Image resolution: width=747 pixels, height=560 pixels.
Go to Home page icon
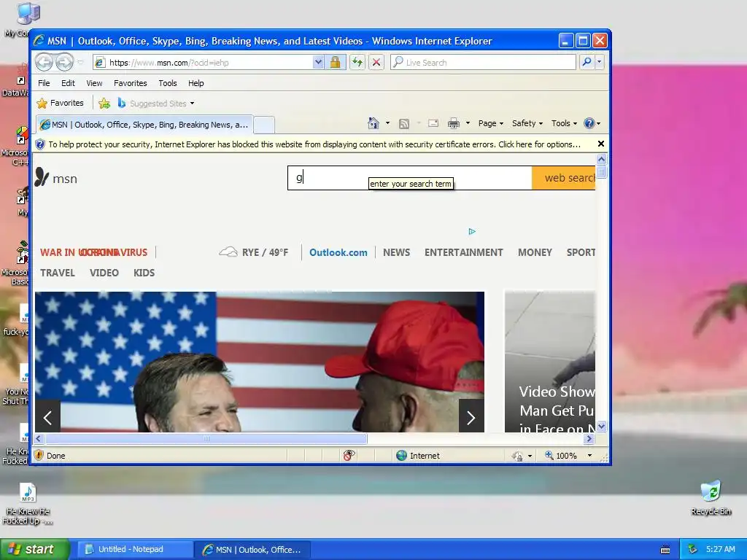pyautogui.click(x=373, y=123)
